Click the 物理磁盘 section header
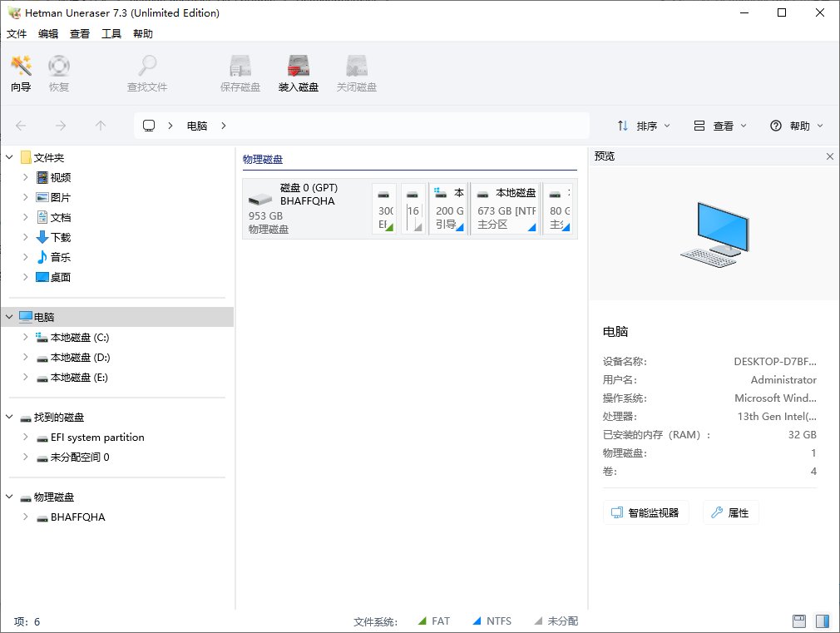Screen dimensions: 840x633 [263, 159]
